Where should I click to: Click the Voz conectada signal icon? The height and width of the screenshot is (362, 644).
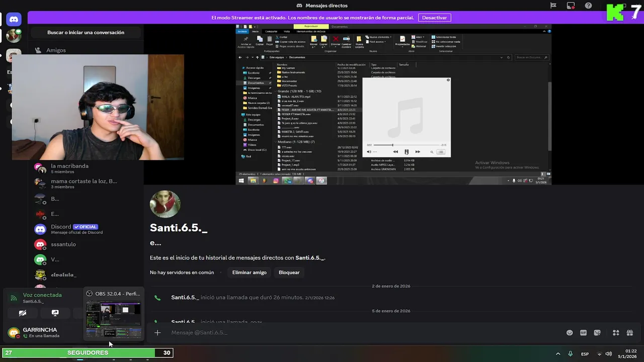(14, 298)
